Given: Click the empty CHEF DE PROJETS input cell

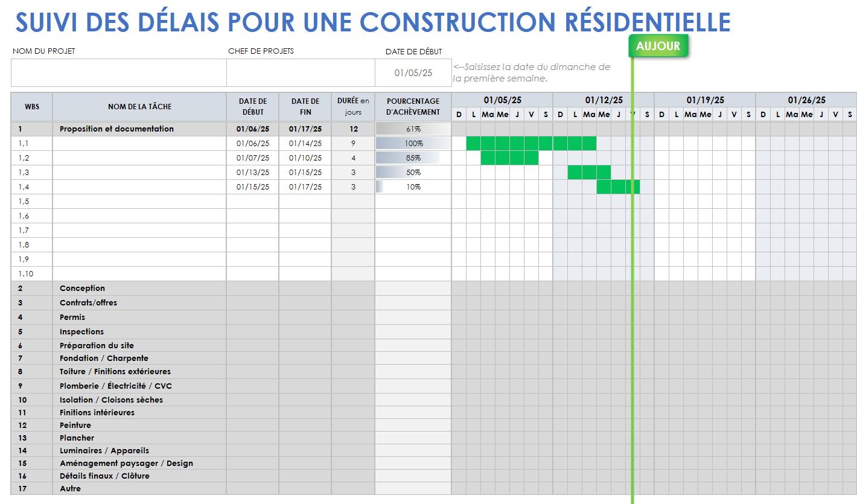Looking at the screenshot, I should click(301, 73).
